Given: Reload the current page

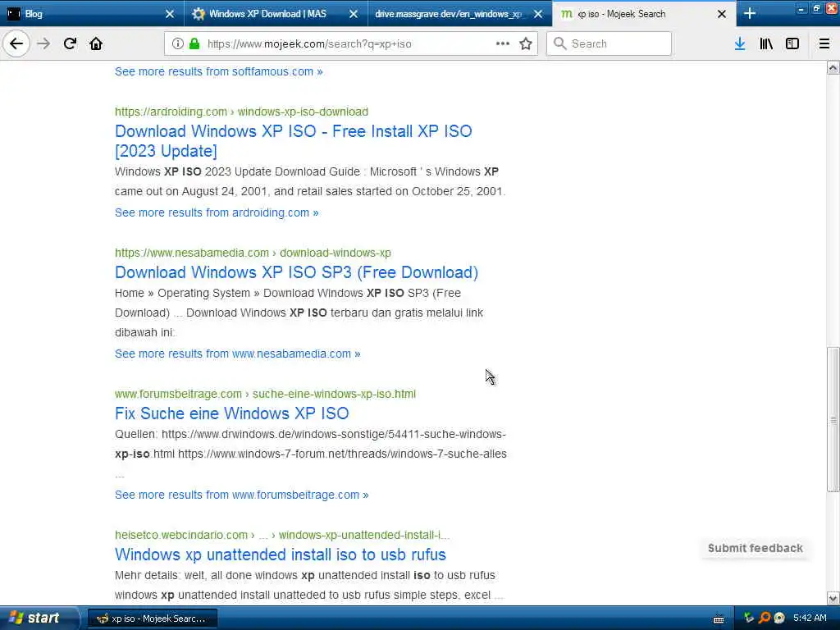Looking at the screenshot, I should click(x=70, y=43).
